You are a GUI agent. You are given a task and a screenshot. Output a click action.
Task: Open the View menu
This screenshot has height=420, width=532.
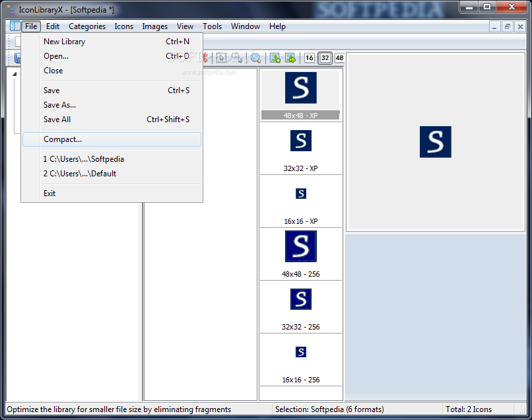185,26
